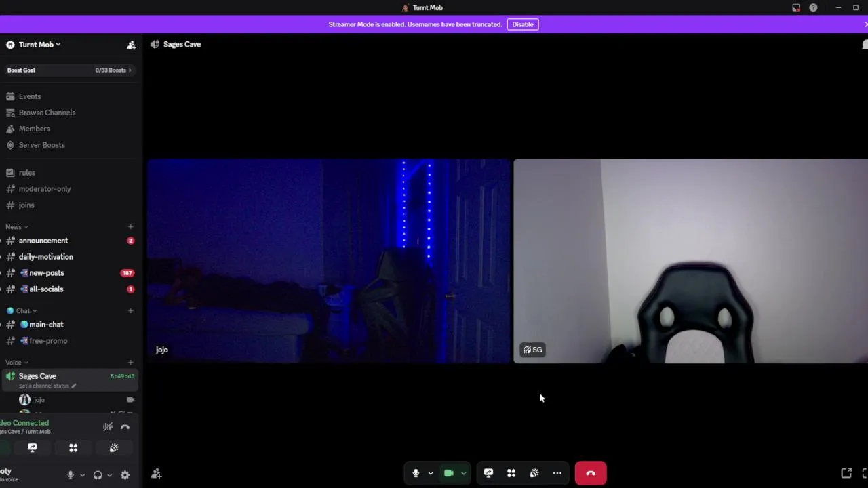This screenshot has width=868, height=488.
Task: Disconnect using the red hang-up button
Action: (591, 473)
